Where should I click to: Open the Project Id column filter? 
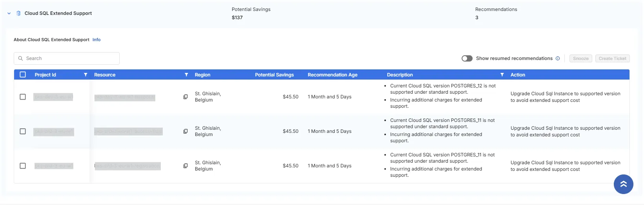click(x=86, y=74)
